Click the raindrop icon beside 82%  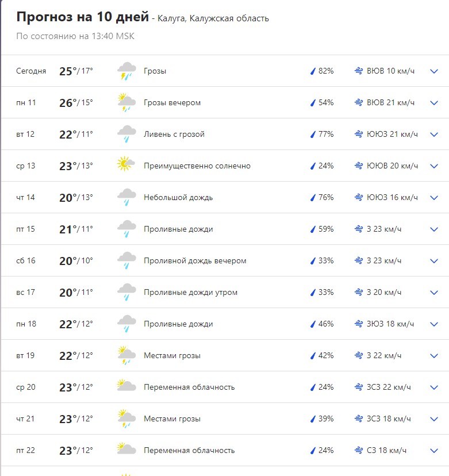click(313, 71)
